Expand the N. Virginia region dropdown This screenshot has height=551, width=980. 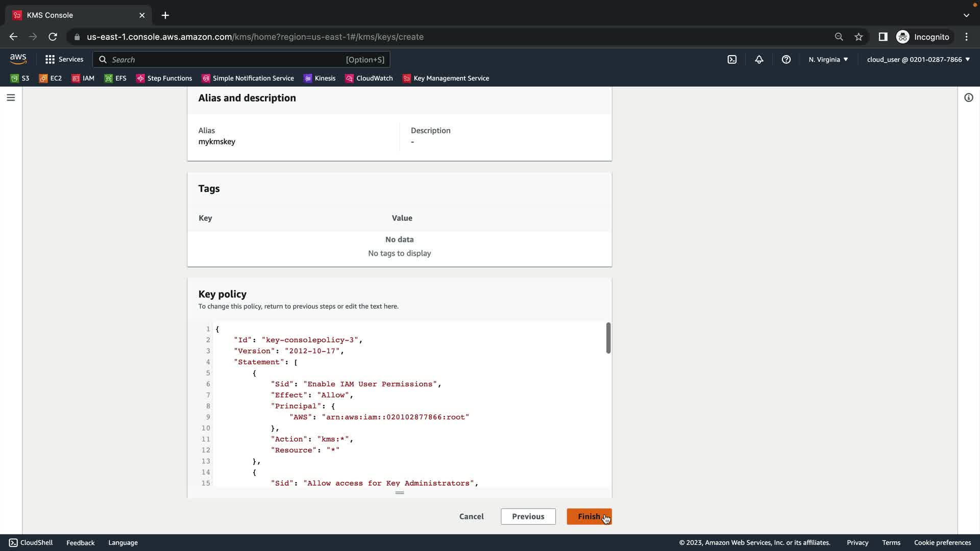(x=828, y=60)
